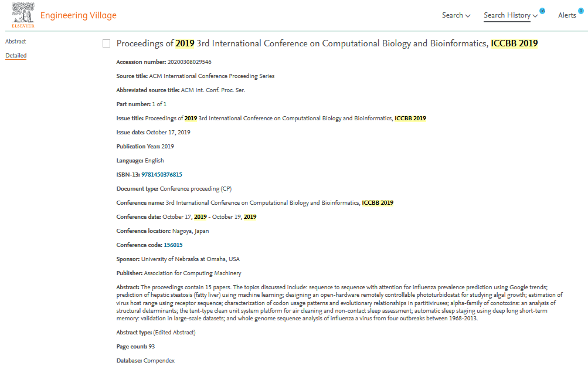Click accession number 20200308029546
This screenshot has width=588, height=369.
189,62
